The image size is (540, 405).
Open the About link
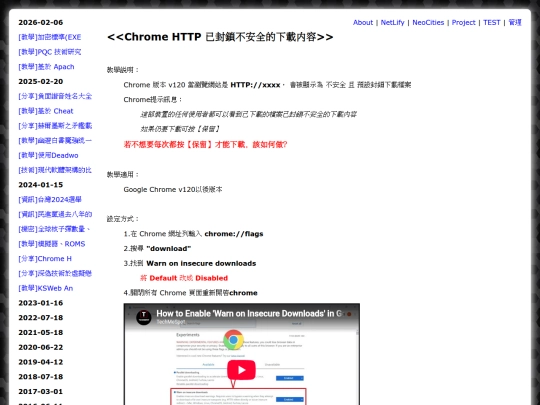[x=363, y=22]
